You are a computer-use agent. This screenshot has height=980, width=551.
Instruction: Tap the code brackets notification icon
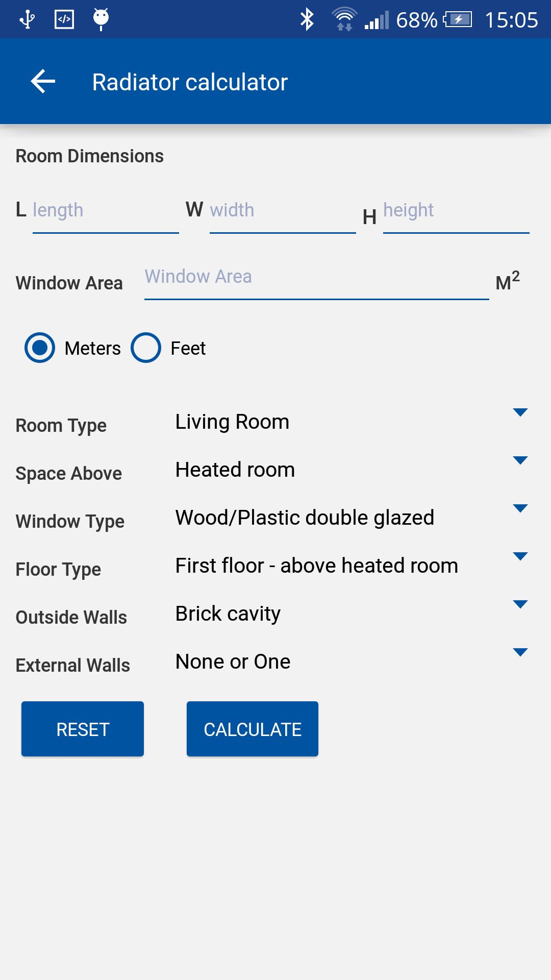click(64, 19)
